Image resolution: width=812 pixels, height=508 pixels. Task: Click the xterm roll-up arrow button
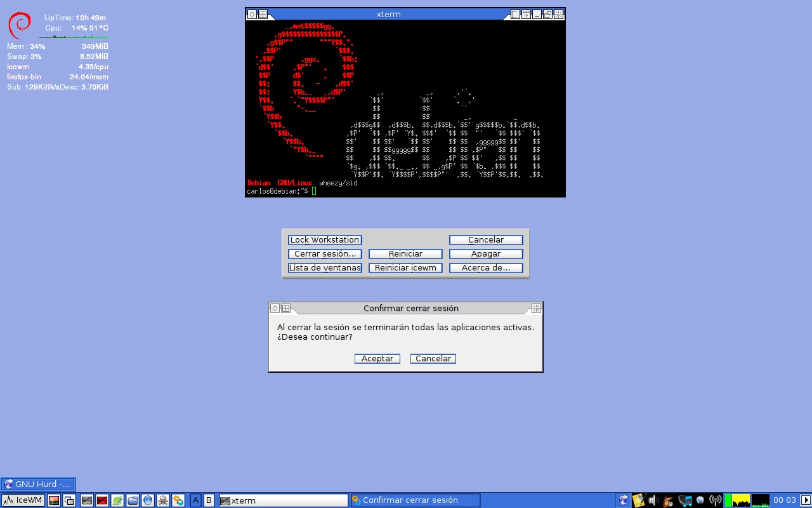pos(526,15)
